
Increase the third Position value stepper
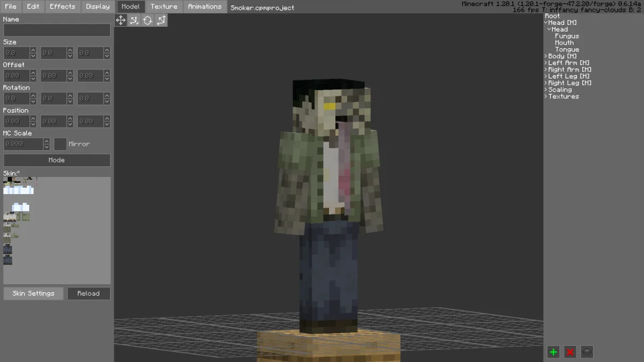[x=107, y=119]
